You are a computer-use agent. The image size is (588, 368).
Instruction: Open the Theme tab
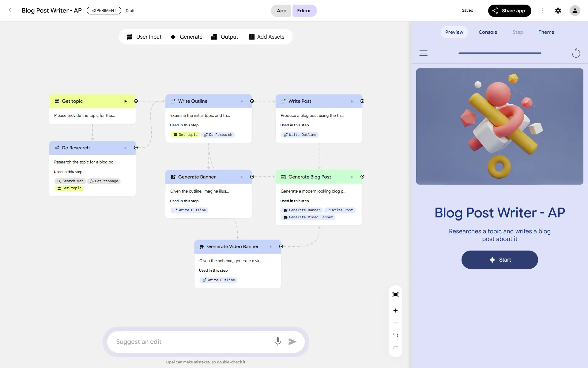[x=546, y=32]
